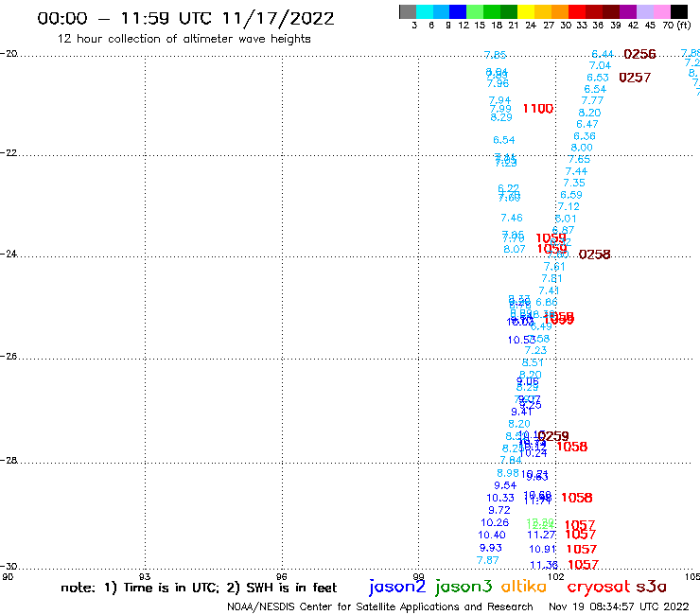
Task: Click the pure blue swatch in the color scale
Action: [458, 11]
